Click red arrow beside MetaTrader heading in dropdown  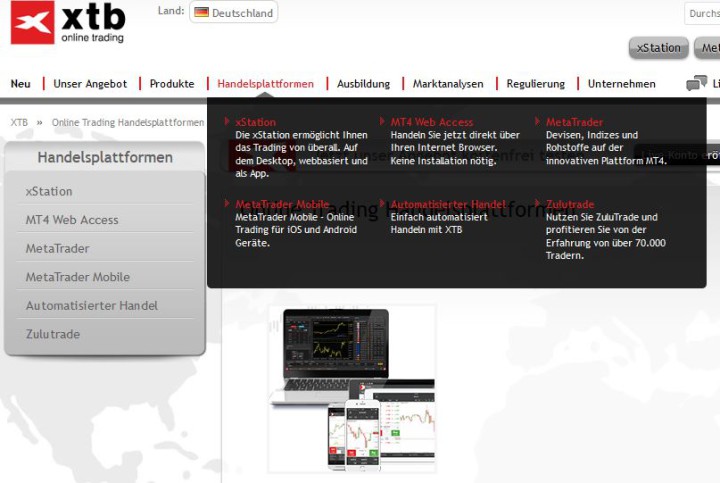tap(537, 121)
